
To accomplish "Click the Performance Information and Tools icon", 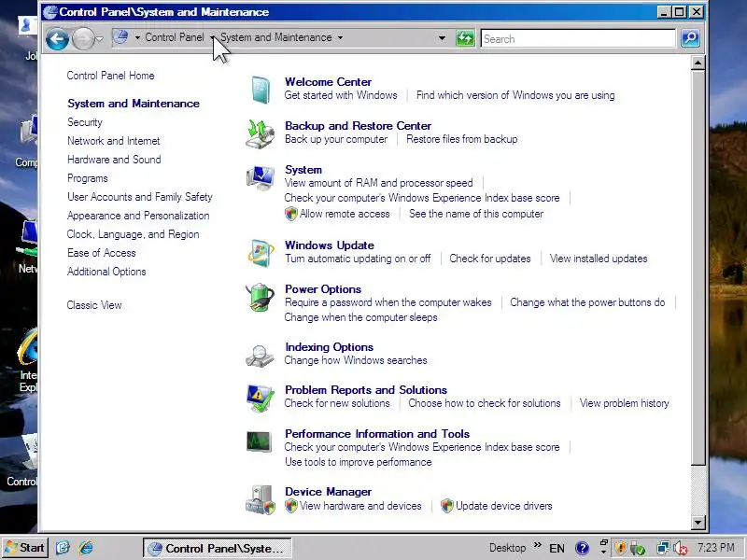I will [260, 441].
